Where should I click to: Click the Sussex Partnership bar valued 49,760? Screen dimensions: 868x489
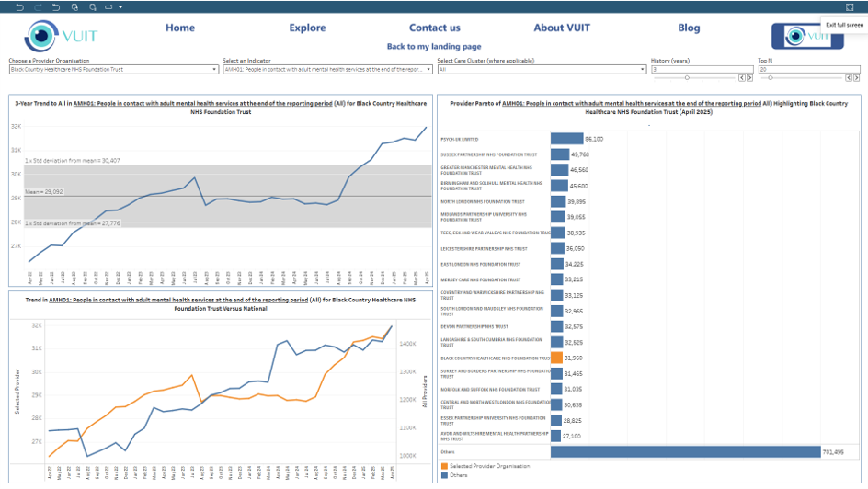click(560, 154)
